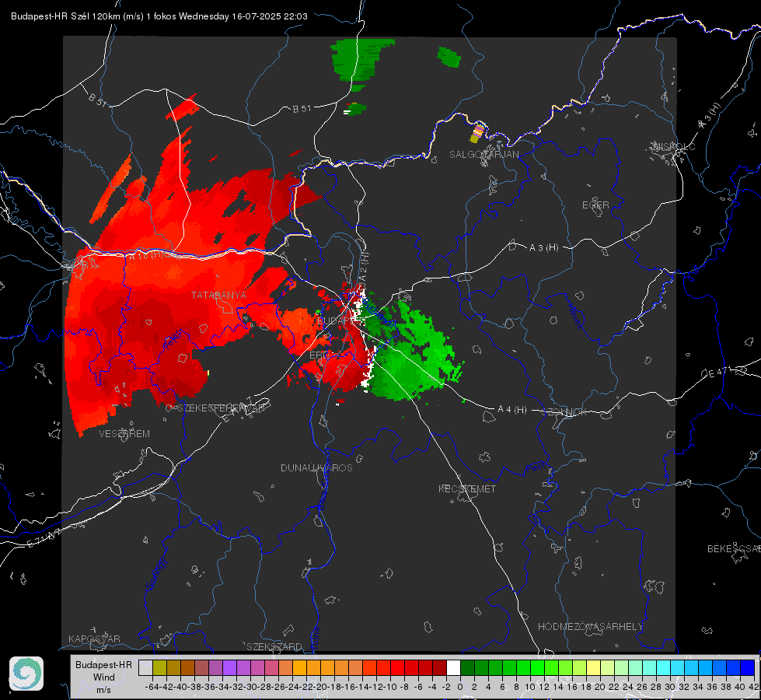Screen dimensions: 761x700
Task: Select the Somogy county label
Action: coord(155,574)
